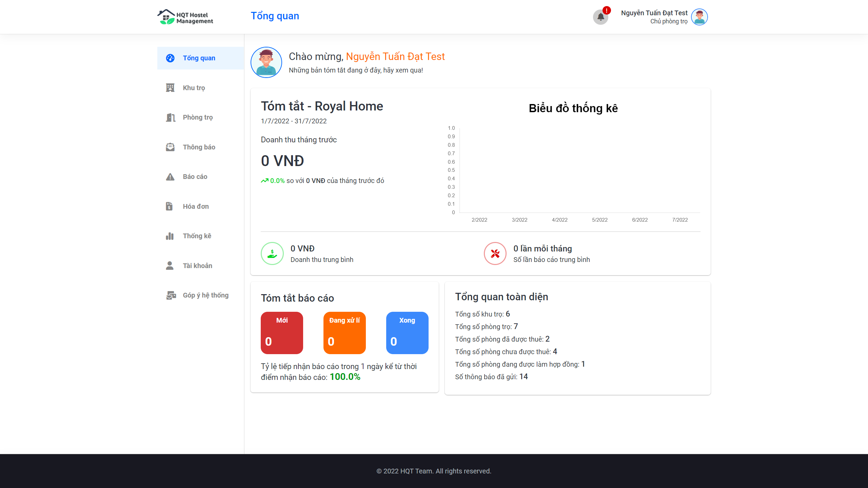The height and width of the screenshot is (488, 868).
Task: Click the 7/2022 chart axis label
Action: click(680, 220)
